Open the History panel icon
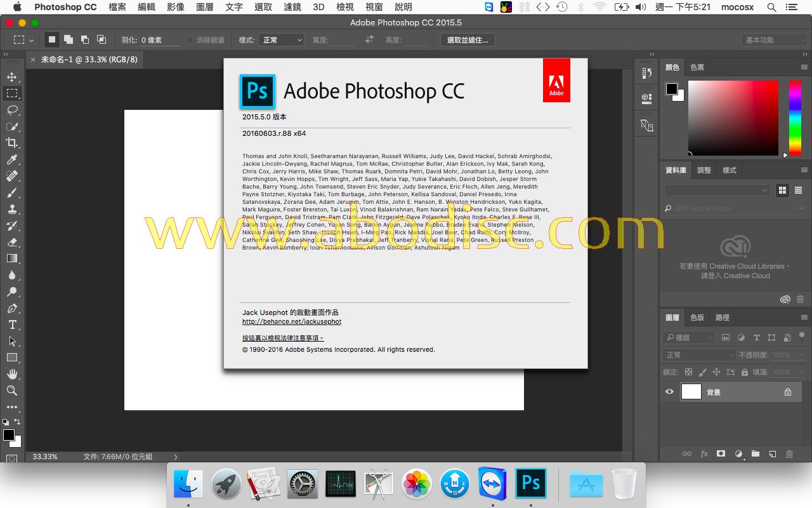Image resolution: width=812 pixels, height=508 pixels. 646,73
